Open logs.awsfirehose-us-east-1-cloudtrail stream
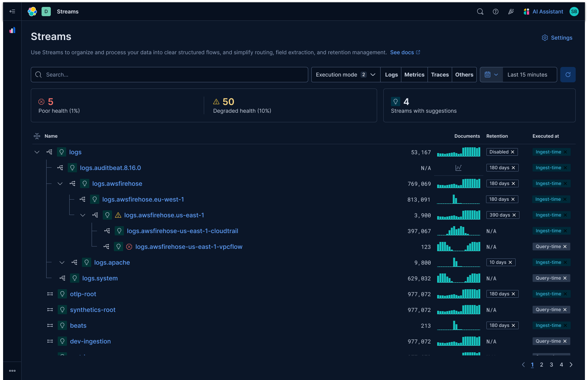 pos(182,231)
